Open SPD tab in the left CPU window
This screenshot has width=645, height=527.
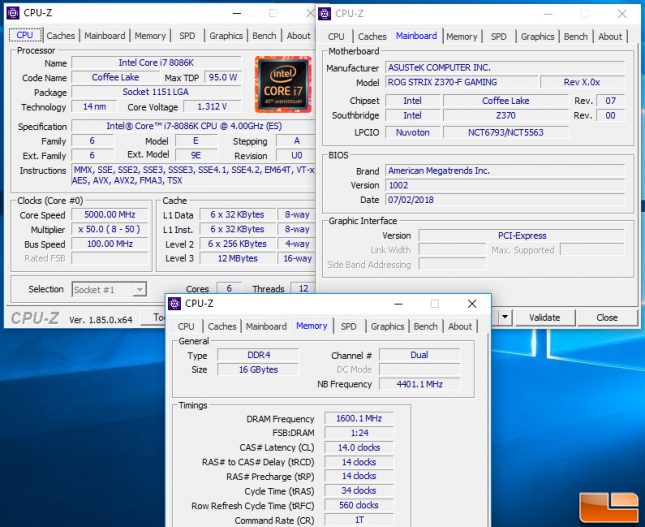point(187,36)
